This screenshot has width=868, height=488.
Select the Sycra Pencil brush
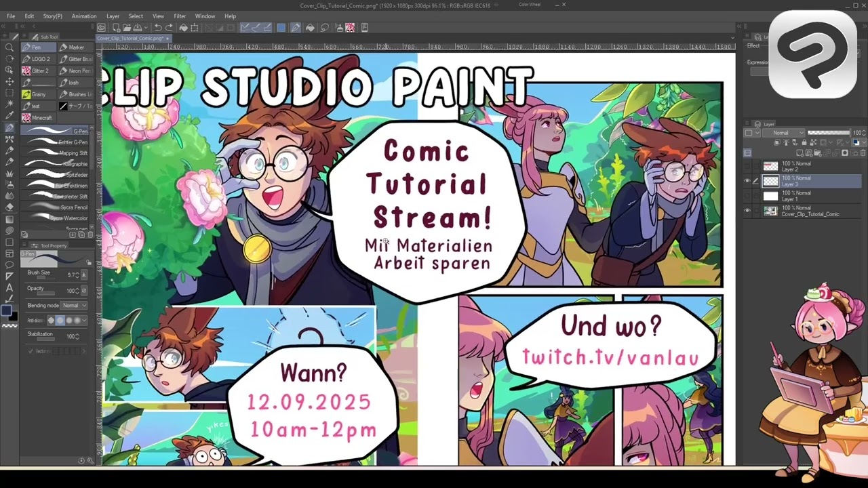pos(56,207)
